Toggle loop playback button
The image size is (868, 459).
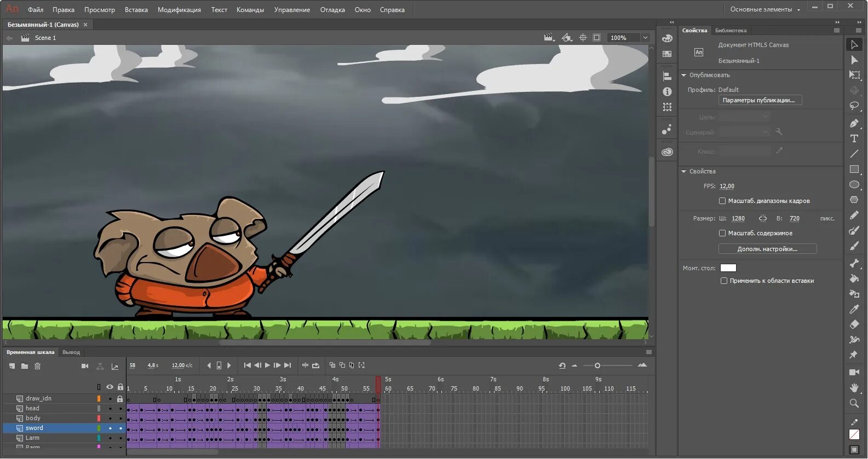click(x=315, y=365)
